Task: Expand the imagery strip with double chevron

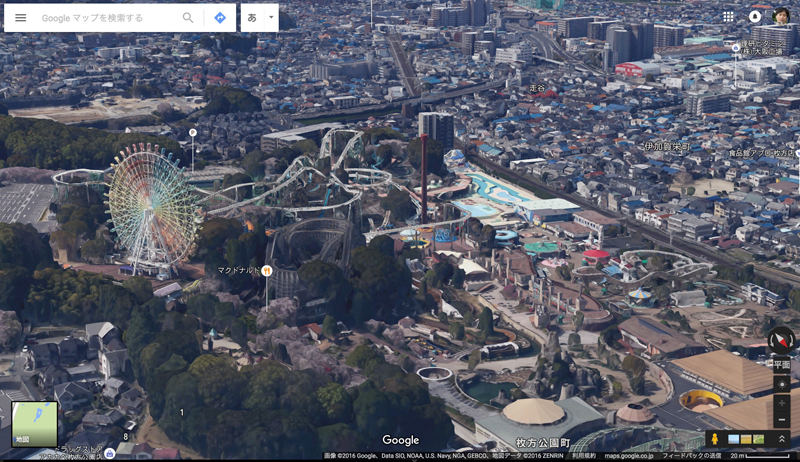Action: [x=782, y=439]
